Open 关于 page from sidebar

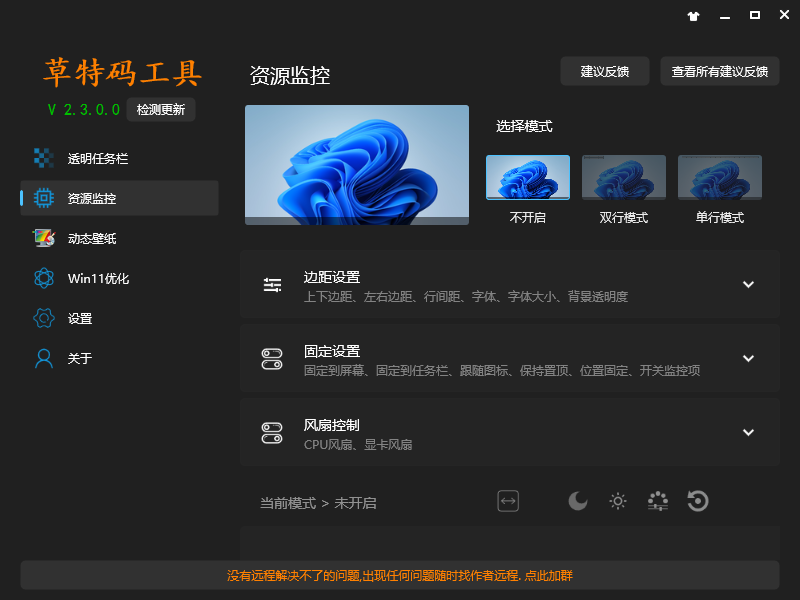[119, 358]
